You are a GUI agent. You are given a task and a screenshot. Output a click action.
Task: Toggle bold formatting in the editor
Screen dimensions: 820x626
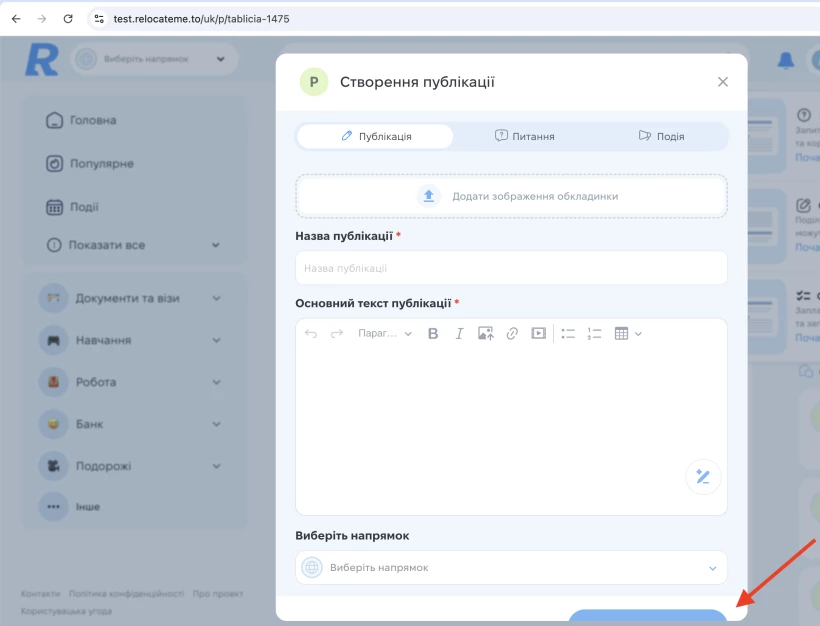433,334
